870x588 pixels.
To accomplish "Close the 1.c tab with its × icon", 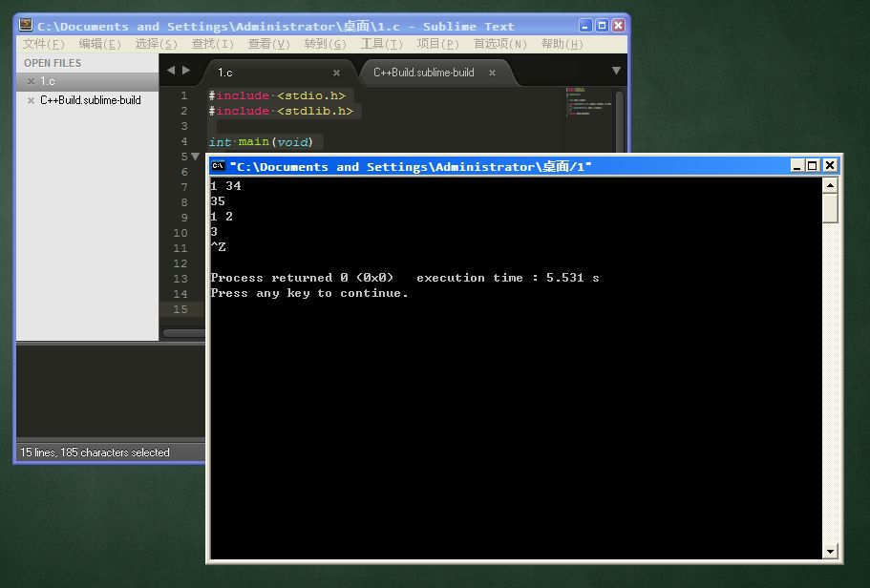I will point(337,72).
